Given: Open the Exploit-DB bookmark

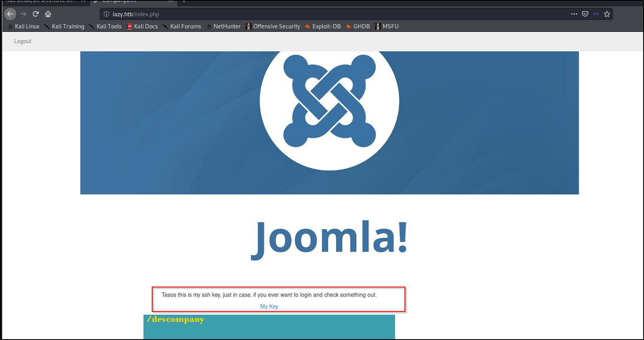Looking at the screenshot, I should (x=323, y=26).
